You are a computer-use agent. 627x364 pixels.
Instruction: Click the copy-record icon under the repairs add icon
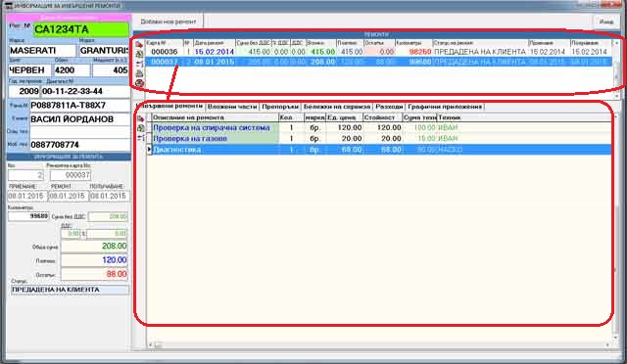(x=139, y=54)
